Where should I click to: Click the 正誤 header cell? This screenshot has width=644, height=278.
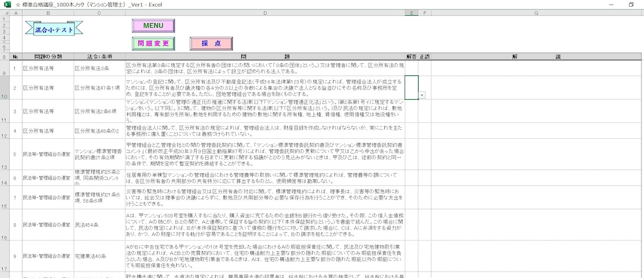(x=425, y=56)
